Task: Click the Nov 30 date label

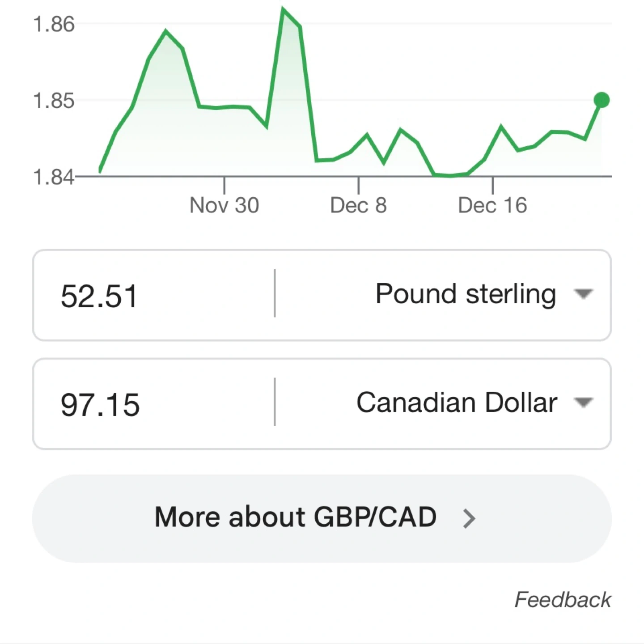Action: click(x=224, y=205)
